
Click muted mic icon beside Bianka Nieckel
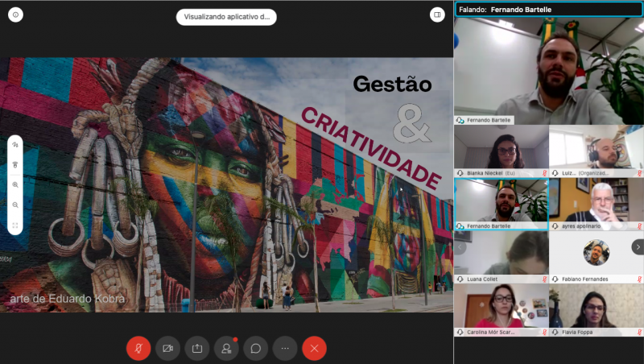[545, 173]
